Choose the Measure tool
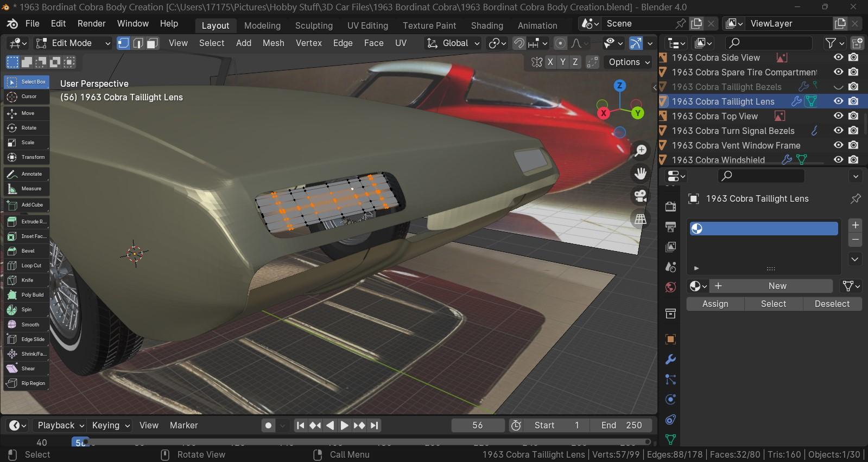This screenshot has width=868, height=462. pyautogui.click(x=26, y=189)
